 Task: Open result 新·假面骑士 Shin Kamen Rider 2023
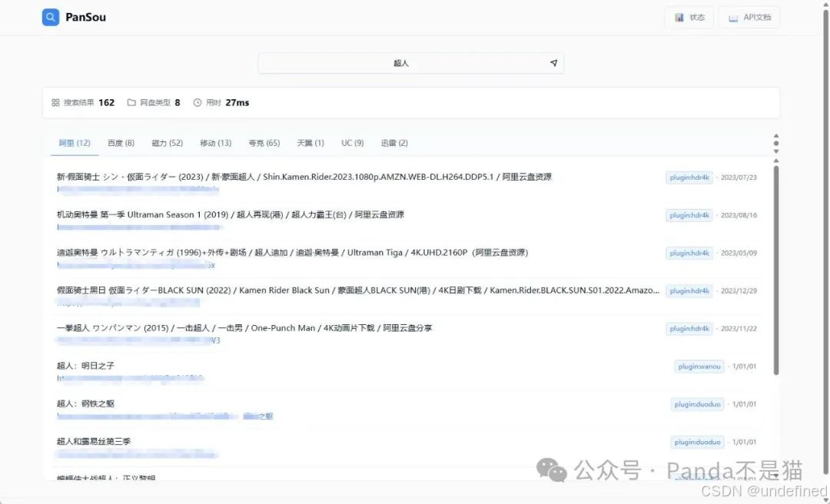(304, 177)
